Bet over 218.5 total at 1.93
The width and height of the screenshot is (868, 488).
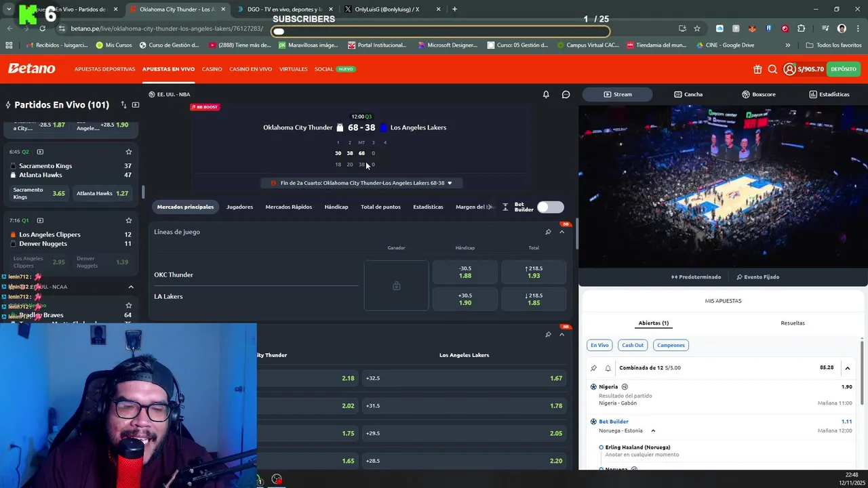click(x=534, y=272)
